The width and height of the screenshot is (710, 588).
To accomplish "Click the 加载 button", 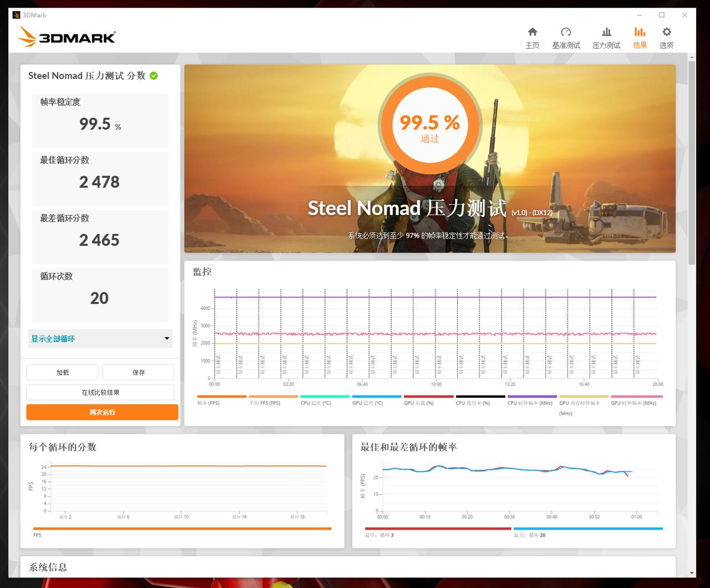I will pyautogui.click(x=62, y=373).
